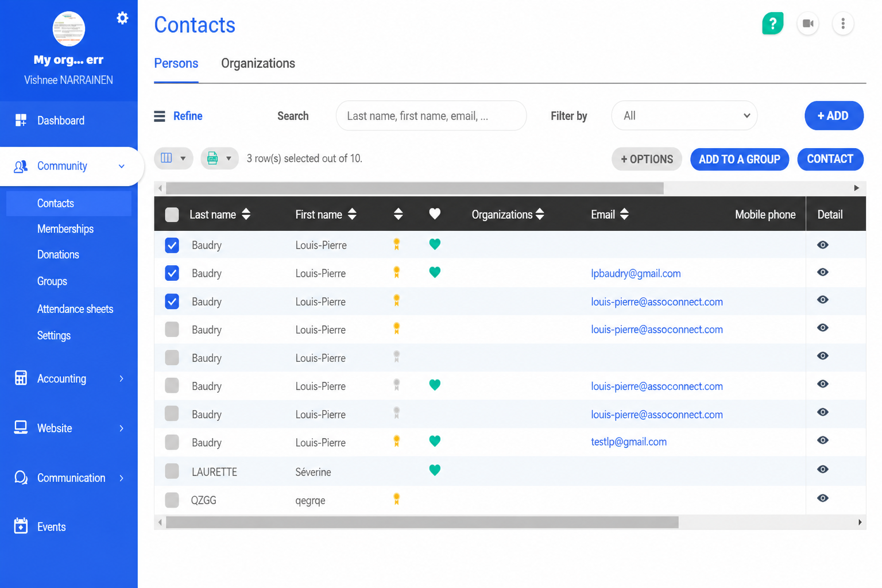Click the Refine hamburger icon
The height and width of the screenshot is (588, 882).
pos(160,116)
